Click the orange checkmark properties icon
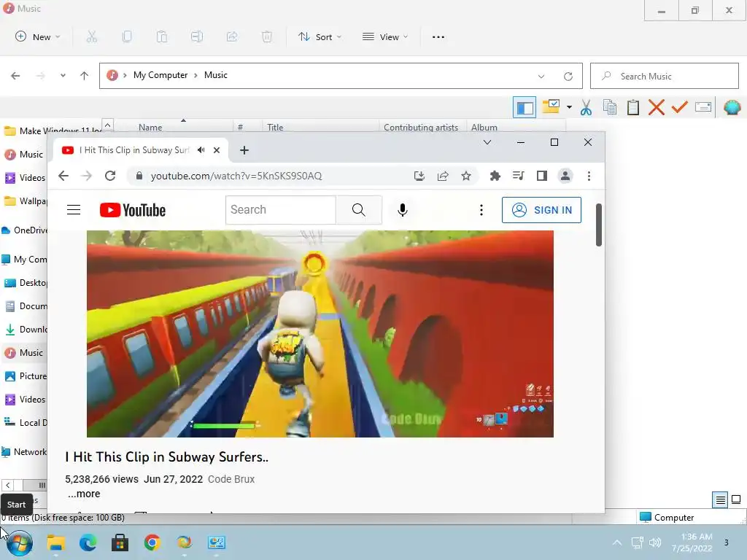Screen dimensions: 747x560 679,108
